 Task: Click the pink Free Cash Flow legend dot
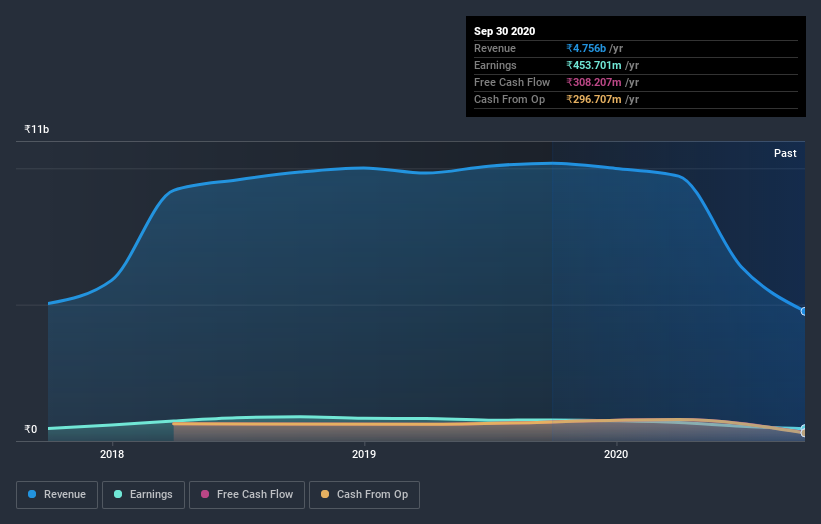(205, 494)
